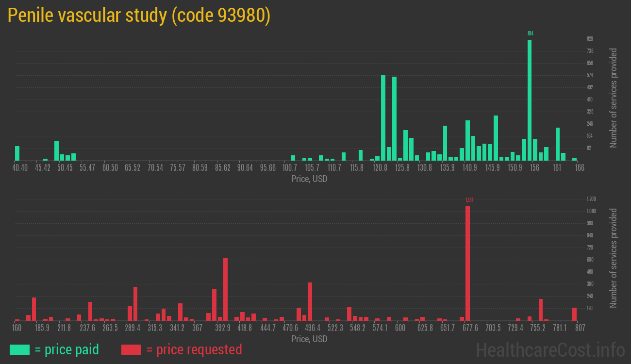Select the tall red bar at 392.9

pos(225,289)
